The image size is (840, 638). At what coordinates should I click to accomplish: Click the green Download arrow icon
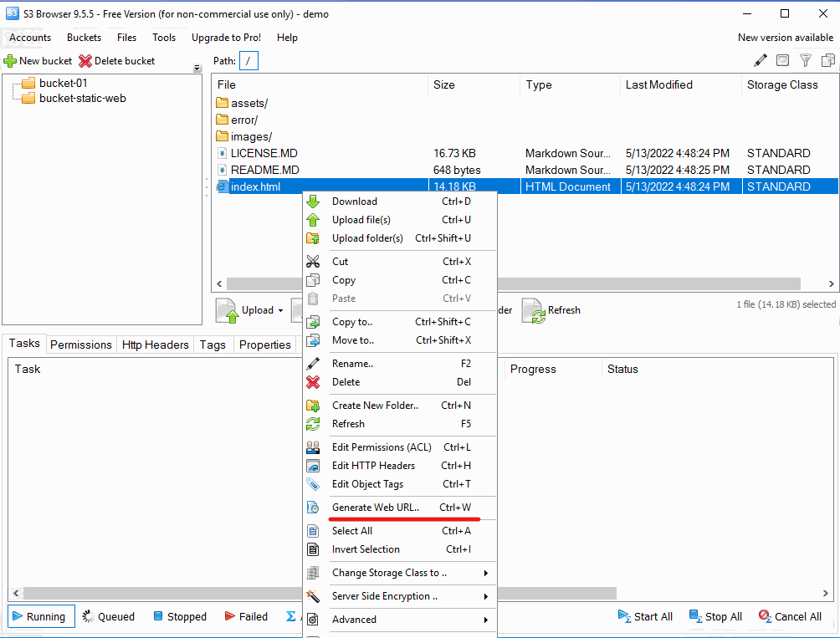[x=313, y=202]
